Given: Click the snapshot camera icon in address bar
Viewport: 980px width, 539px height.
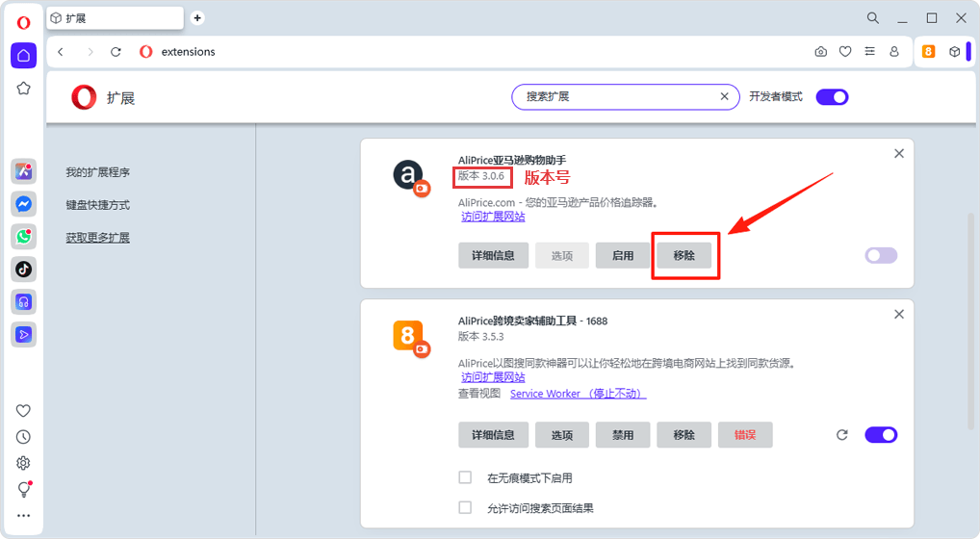Looking at the screenshot, I should (820, 52).
